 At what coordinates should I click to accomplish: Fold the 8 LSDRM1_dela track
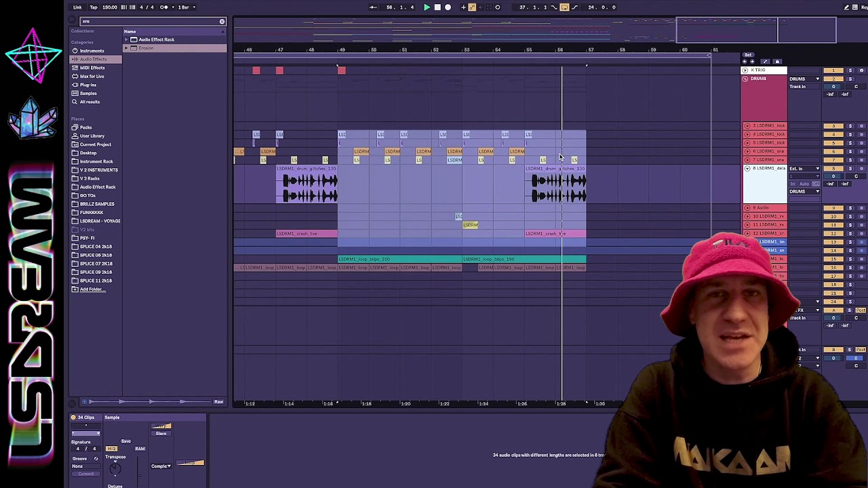click(x=747, y=168)
